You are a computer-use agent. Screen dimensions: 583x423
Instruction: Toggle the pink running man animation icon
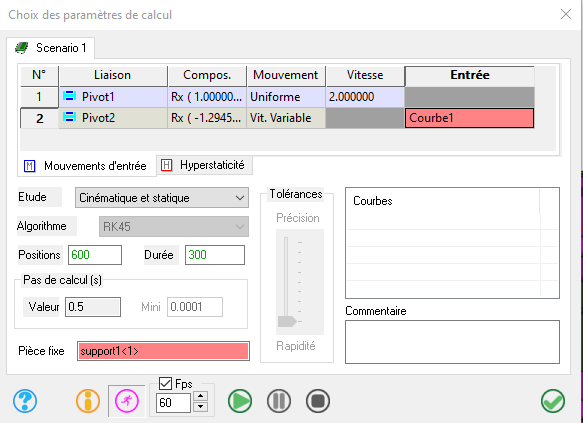(127, 401)
